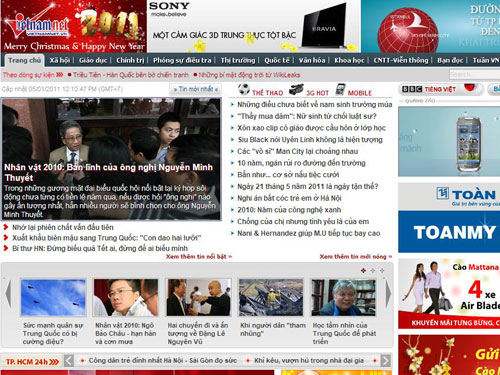Open Bí thư HN Tết gift article
Viewport: 500px width, 375px height.
[x=100, y=249]
